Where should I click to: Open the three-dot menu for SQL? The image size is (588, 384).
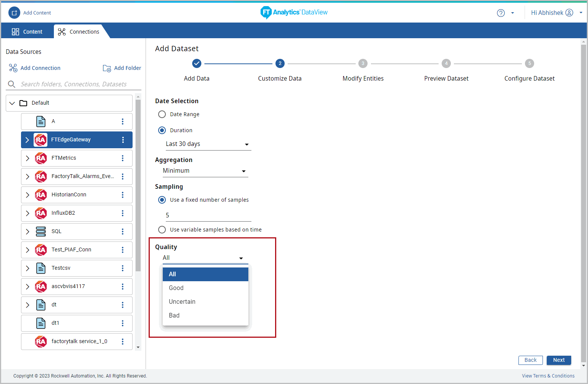tap(123, 232)
